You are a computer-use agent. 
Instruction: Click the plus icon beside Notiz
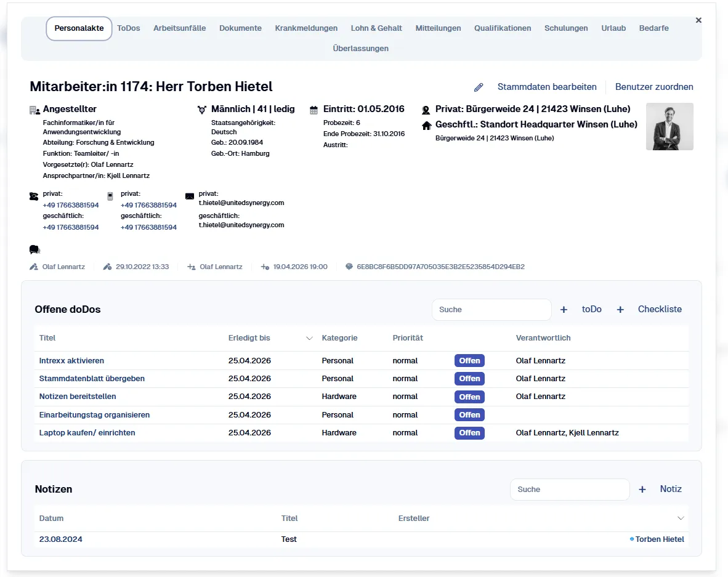[642, 490]
